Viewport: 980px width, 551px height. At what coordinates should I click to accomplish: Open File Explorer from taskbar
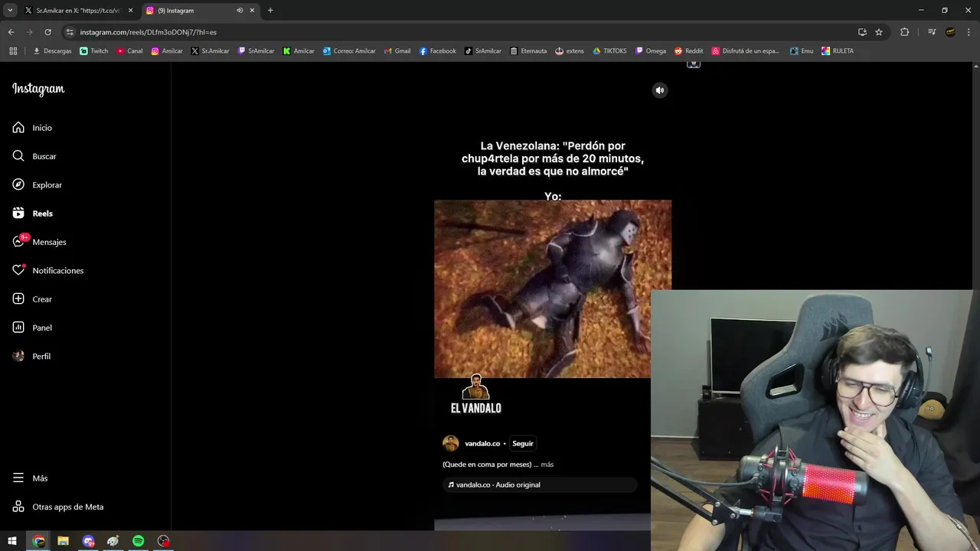tap(64, 541)
